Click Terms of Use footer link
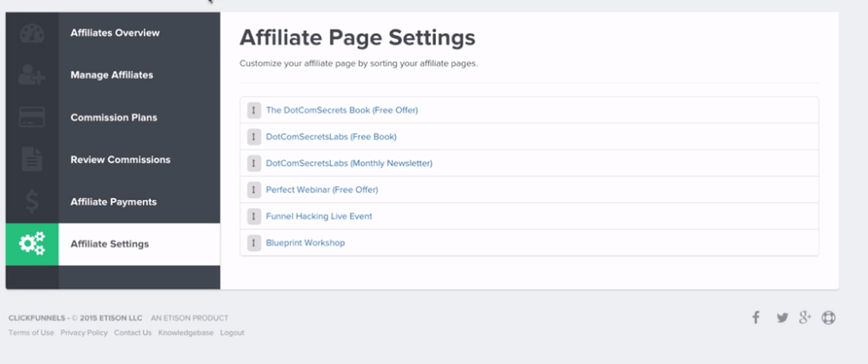Viewport: 868px width, 364px height. coord(31,333)
